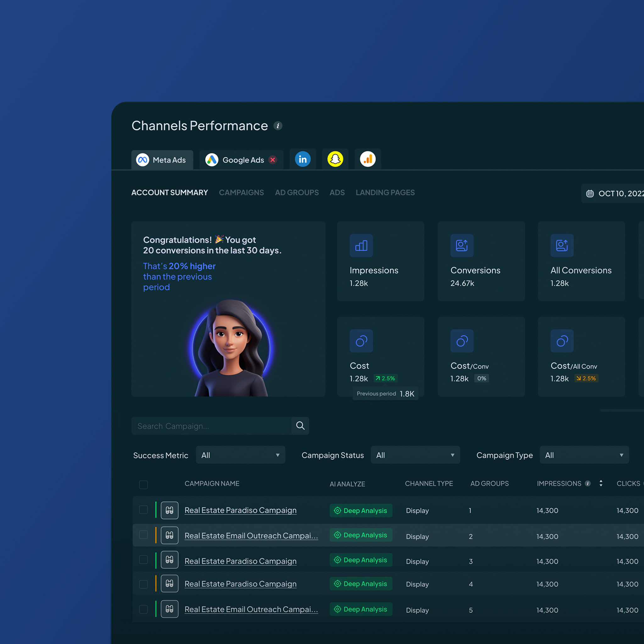Toggle the select-all campaigns header checkbox
644x644 pixels.
click(143, 484)
